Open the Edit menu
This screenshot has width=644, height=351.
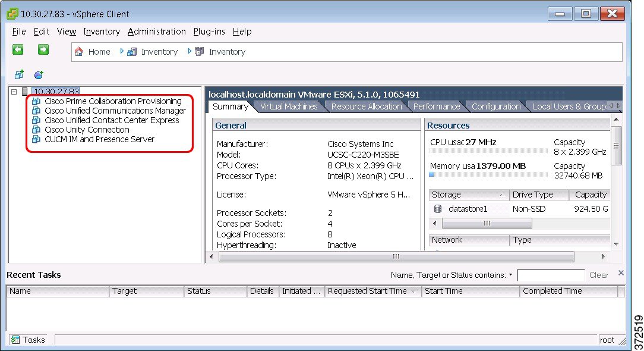pyautogui.click(x=42, y=32)
